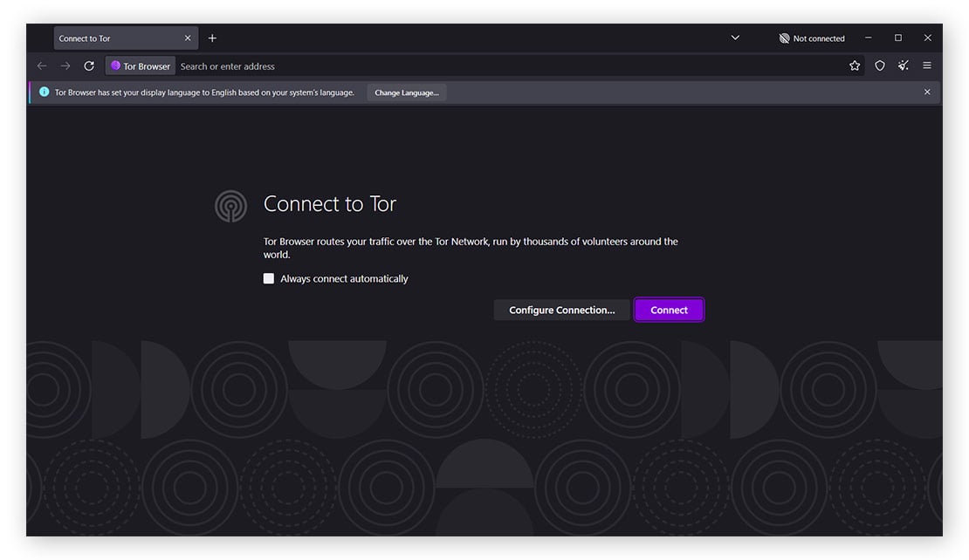Open the shield security level icon
969x560 pixels.
click(x=880, y=66)
